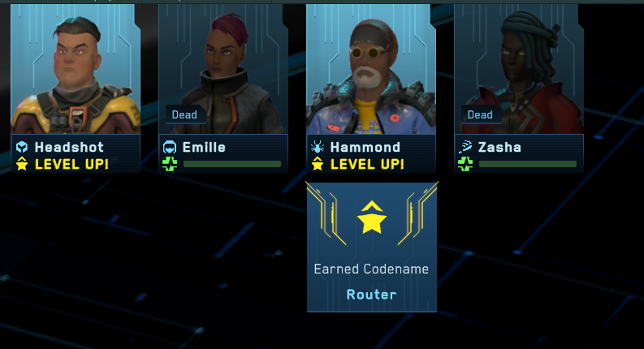Click Hammond's yellow level up star

click(x=318, y=164)
